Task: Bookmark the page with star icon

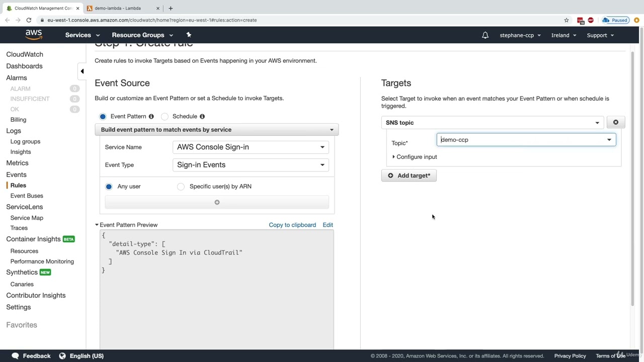Action: 567,20
